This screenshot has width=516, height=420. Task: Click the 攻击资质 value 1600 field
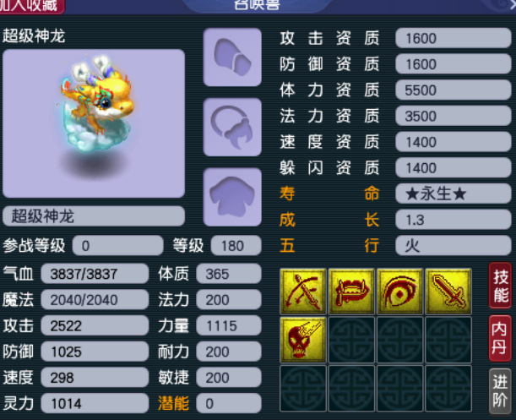point(454,38)
